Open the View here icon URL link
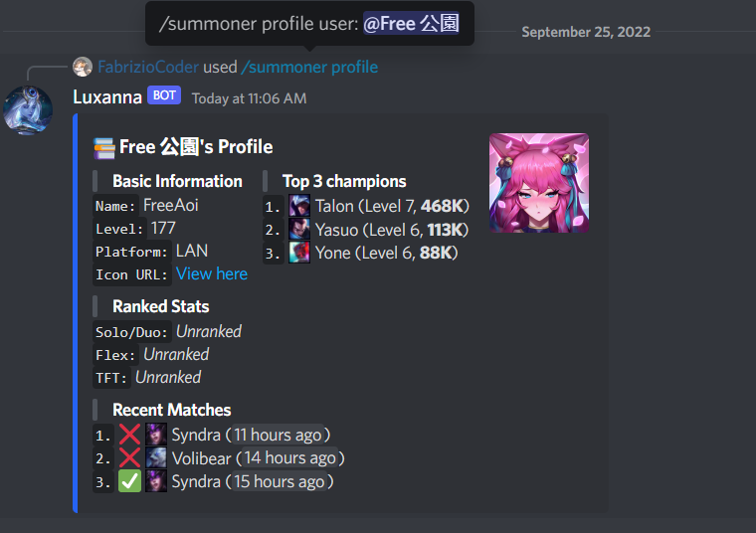 212,273
